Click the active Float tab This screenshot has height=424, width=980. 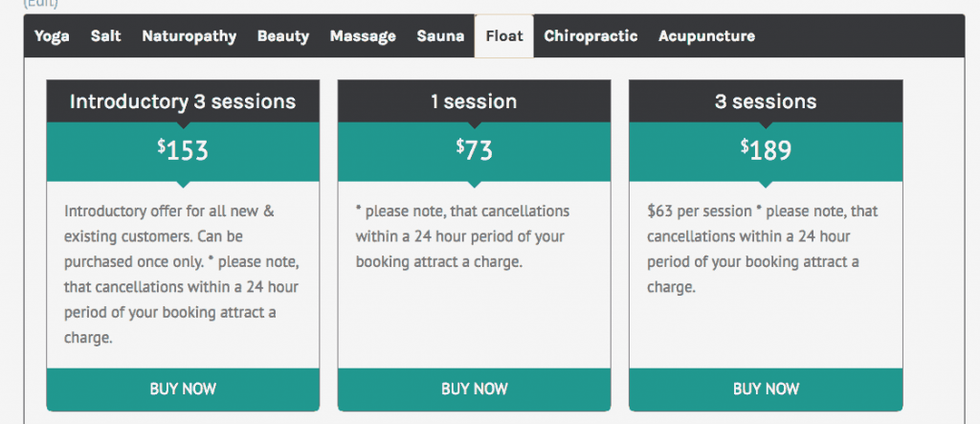click(x=504, y=36)
